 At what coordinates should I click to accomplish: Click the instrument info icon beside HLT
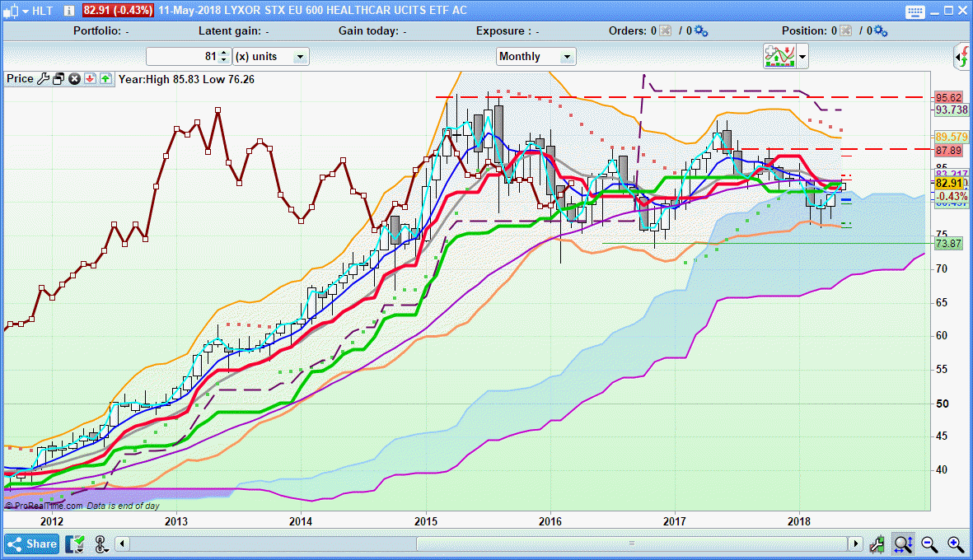point(69,11)
